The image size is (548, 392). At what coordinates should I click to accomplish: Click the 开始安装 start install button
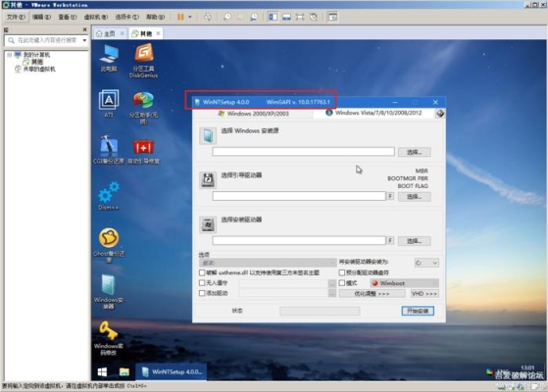click(418, 311)
